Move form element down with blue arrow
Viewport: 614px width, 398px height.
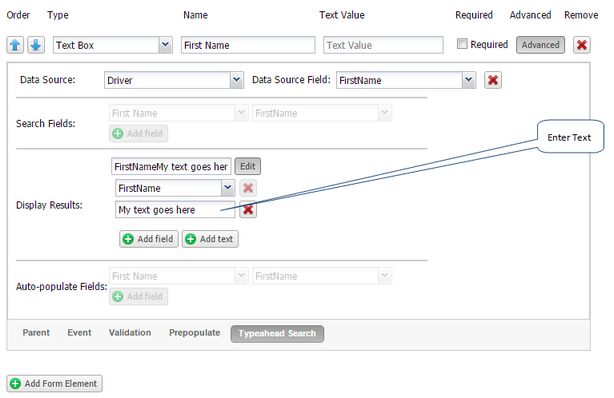coord(36,45)
